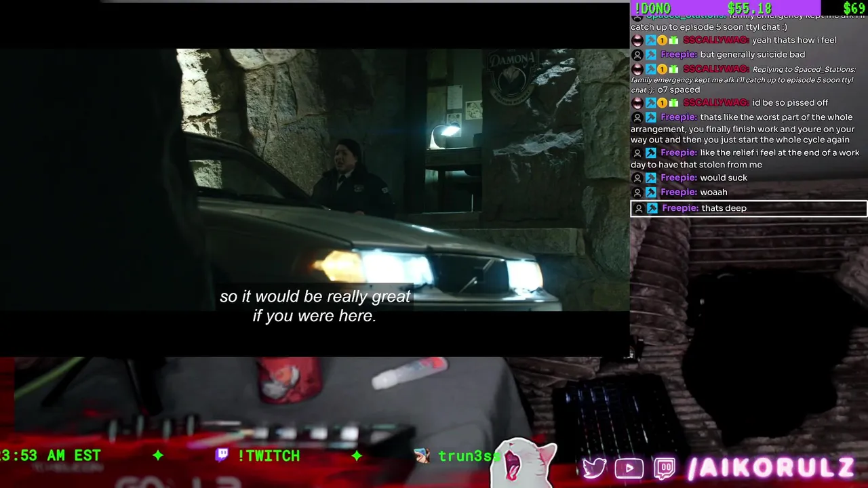868x488 pixels.
Task: Click SSCALLYWAG username on "id be so pissed off"
Action: point(716,103)
